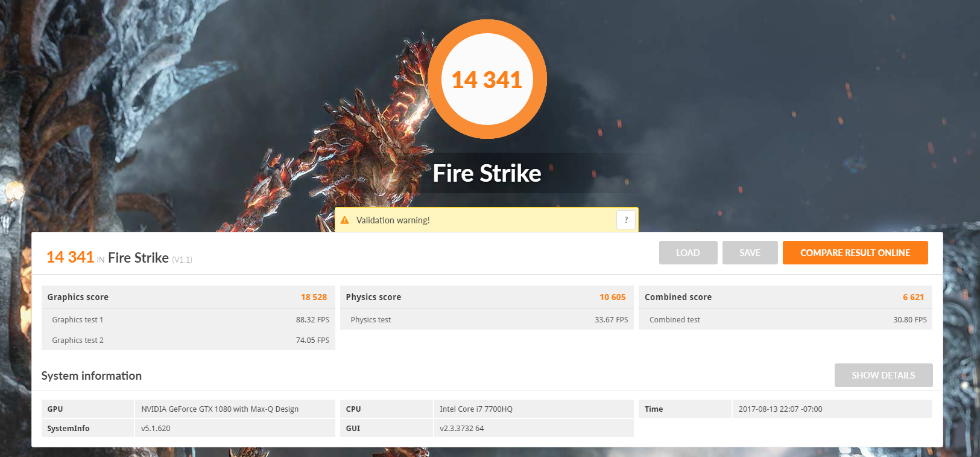Screen dimensions: 980x457
Task: Click the SystemInfo version v5.1.620
Action: [x=156, y=429]
